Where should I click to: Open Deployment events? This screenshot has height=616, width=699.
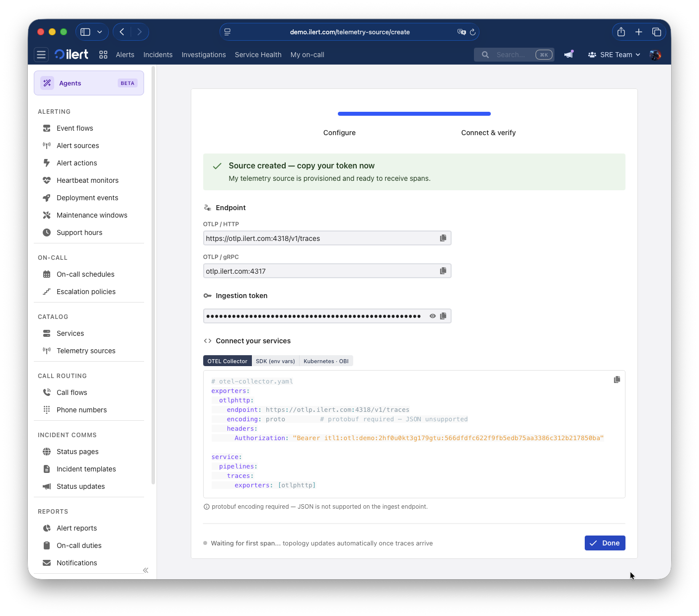pyautogui.click(x=89, y=198)
